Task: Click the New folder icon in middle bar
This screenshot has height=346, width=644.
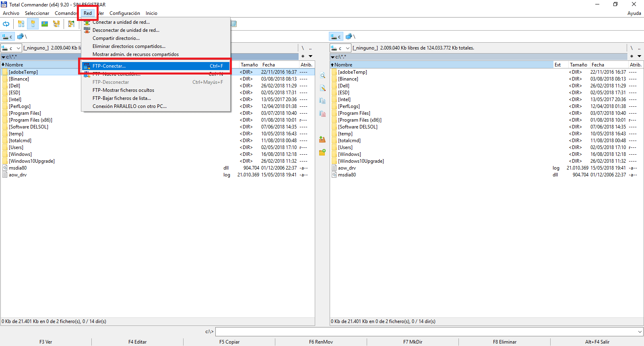Action: (x=322, y=152)
